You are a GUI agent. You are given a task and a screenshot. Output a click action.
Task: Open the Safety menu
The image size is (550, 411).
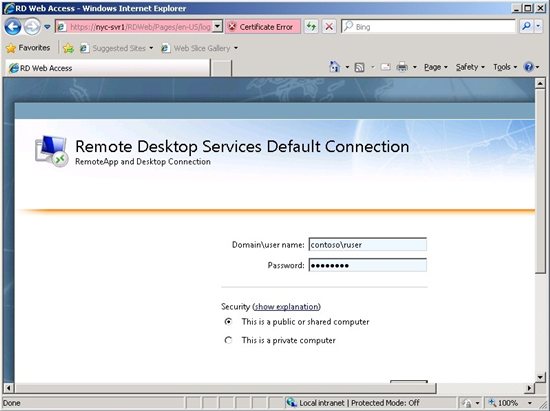(470, 67)
